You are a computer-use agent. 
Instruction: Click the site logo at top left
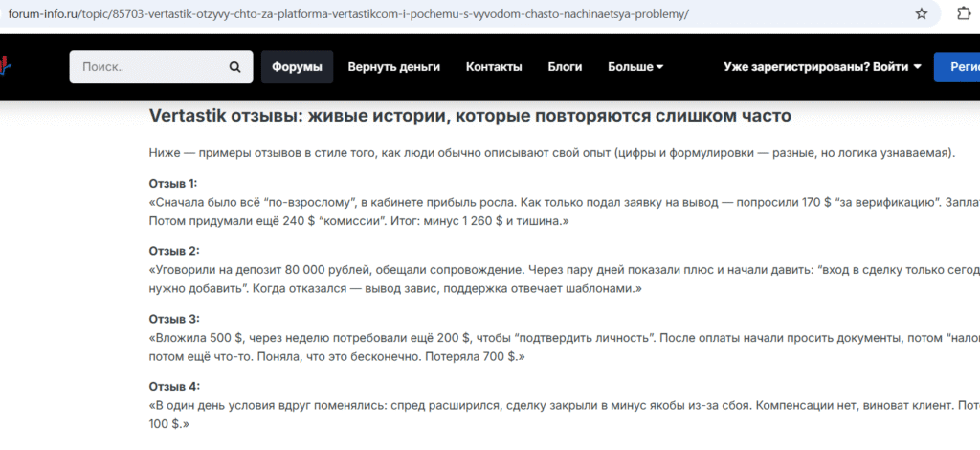click(x=5, y=67)
